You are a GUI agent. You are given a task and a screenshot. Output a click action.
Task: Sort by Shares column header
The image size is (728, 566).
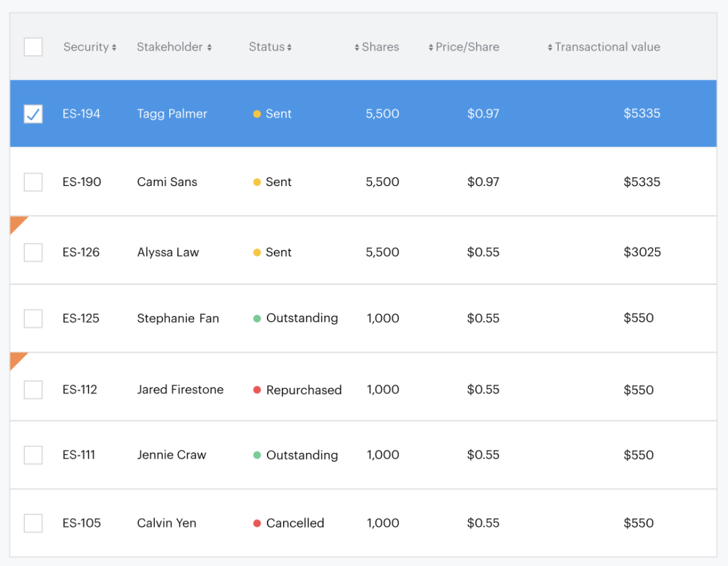377,47
